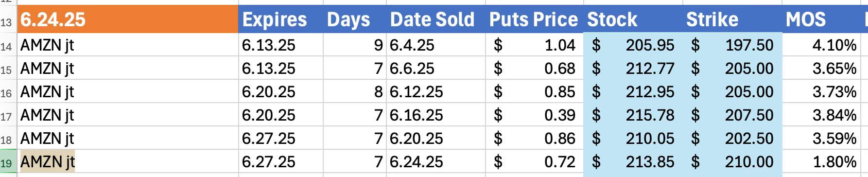Click the Date Sold header cell

point(436,19)
